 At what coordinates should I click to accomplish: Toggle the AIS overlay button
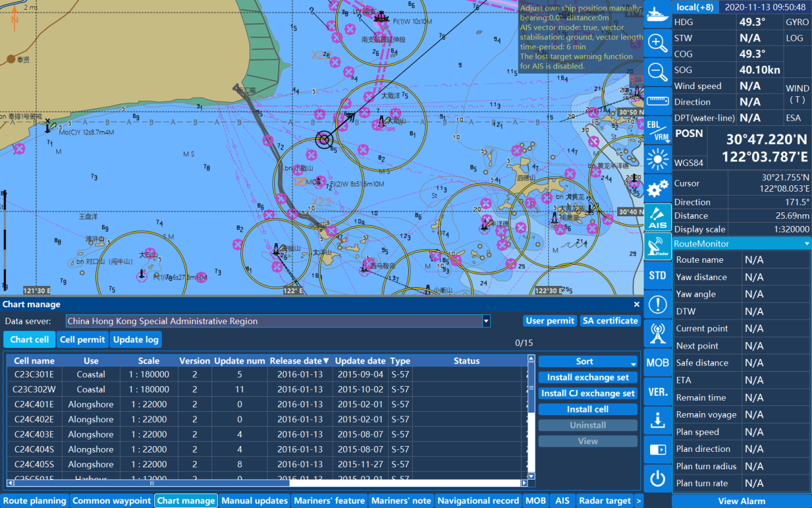coord(657,217)
